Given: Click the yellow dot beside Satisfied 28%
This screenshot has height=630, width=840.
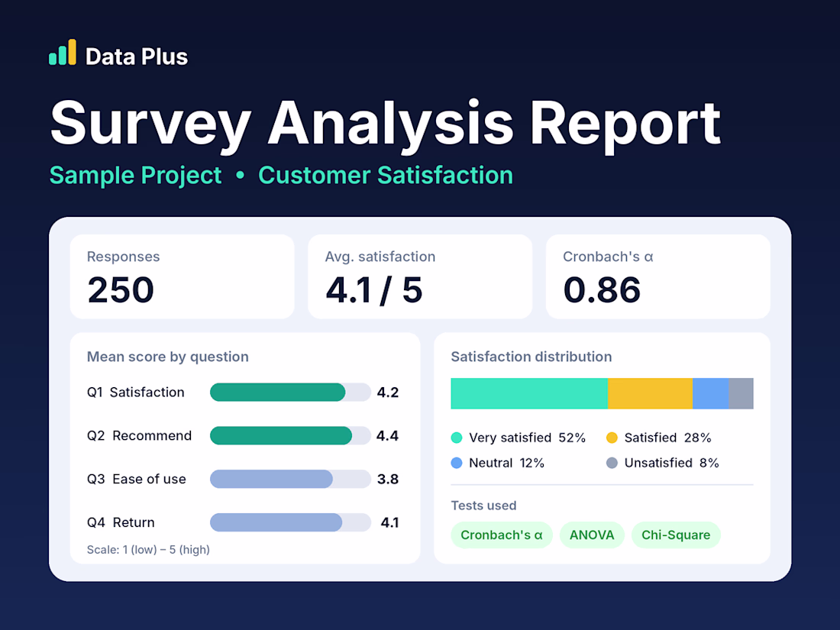Looking at the screenshot, I should point(612,438).
